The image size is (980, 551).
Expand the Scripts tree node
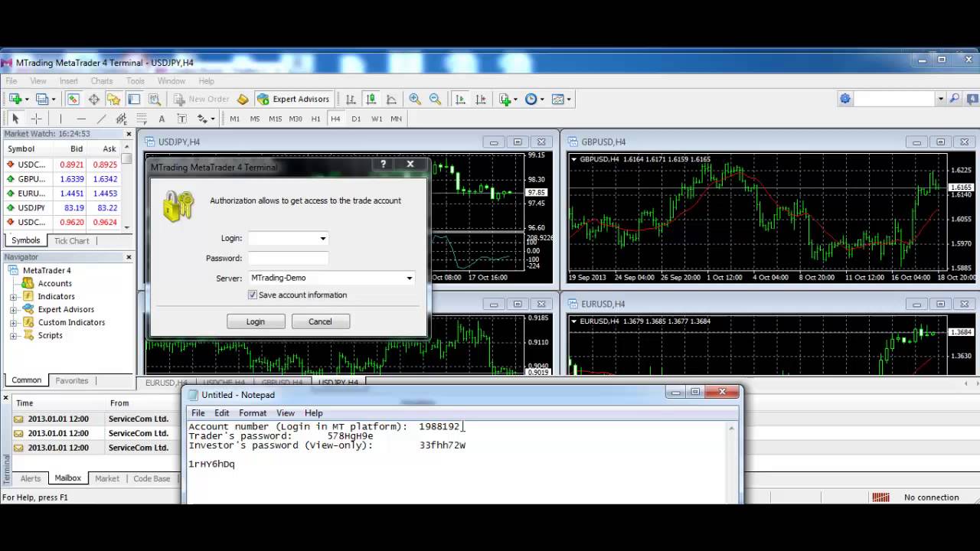pyautogui.click(x=13, y=335)
